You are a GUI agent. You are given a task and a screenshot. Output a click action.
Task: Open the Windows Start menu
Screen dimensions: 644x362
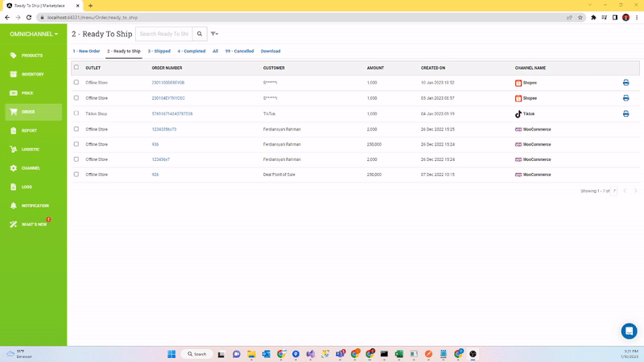coord(171,354)
